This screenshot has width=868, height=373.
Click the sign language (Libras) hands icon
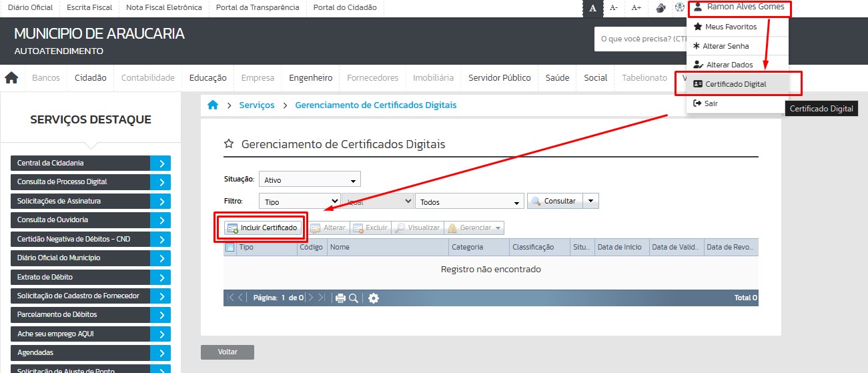click(661, 8)
